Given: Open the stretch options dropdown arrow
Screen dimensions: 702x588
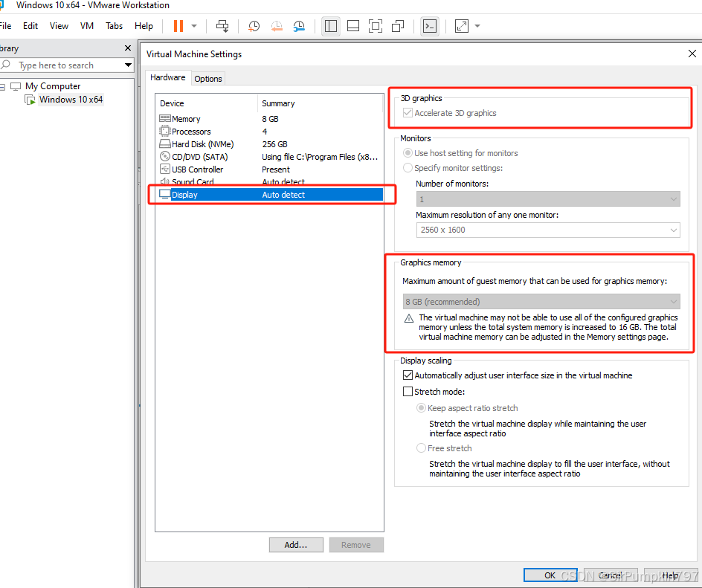Looking at the screenshot, I should [477, 26].
